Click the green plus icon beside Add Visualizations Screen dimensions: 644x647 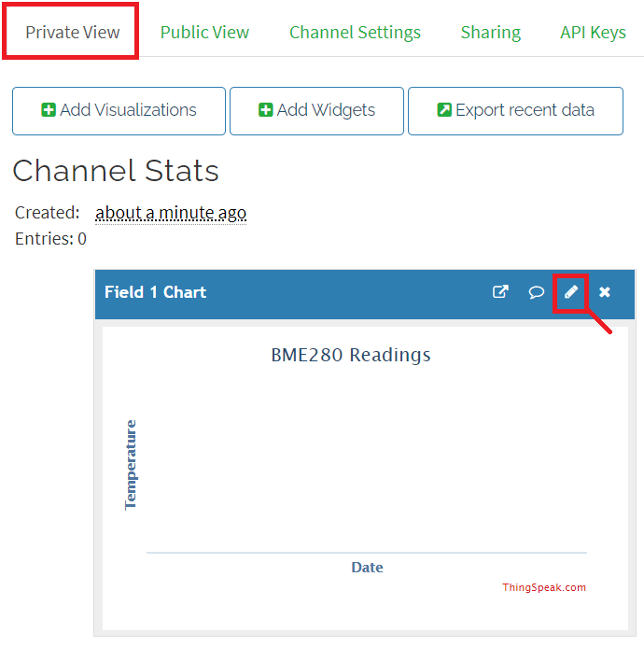49,110
